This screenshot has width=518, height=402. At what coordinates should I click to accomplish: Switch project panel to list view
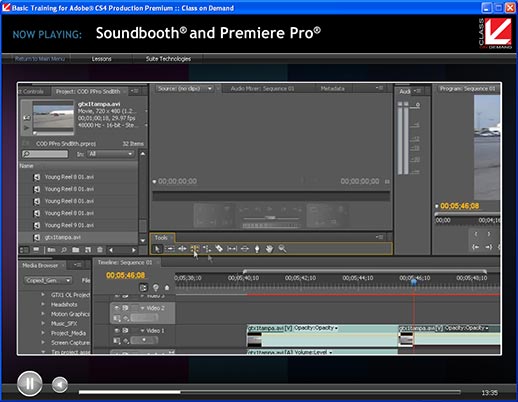pos(24,250)
